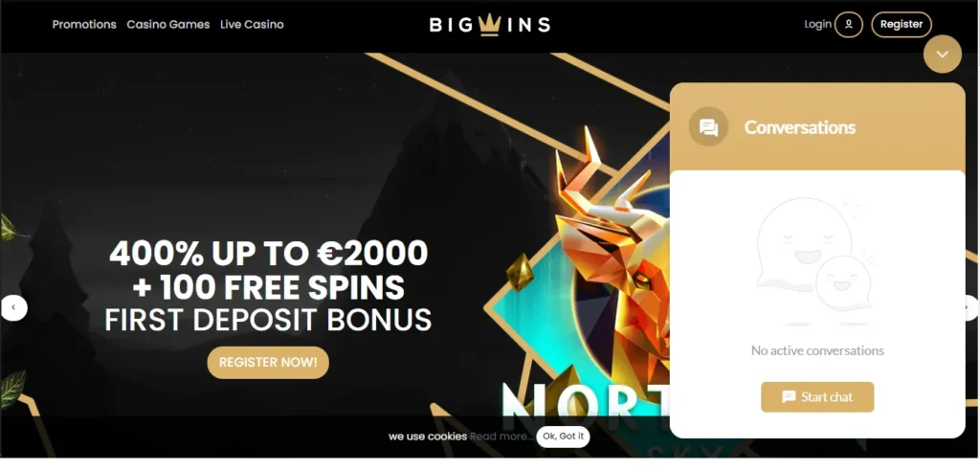Click the Login link
This screenshot has width=980, height=471.
pos(817,24)
